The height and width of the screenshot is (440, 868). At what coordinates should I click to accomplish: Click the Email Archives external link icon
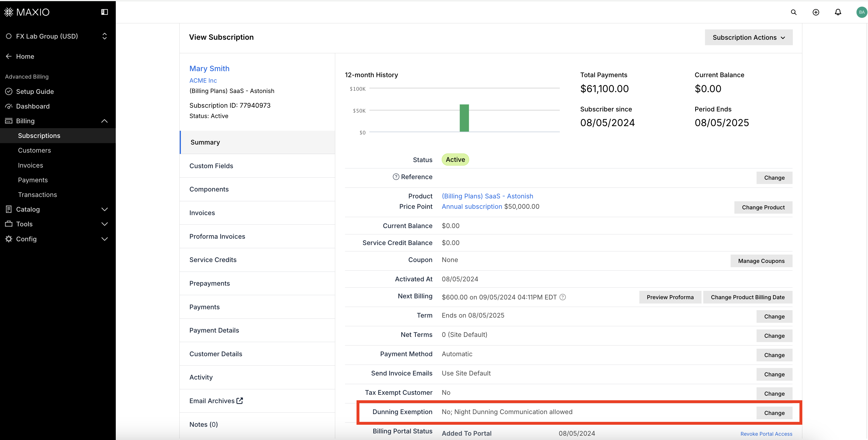tap(240, 401)
